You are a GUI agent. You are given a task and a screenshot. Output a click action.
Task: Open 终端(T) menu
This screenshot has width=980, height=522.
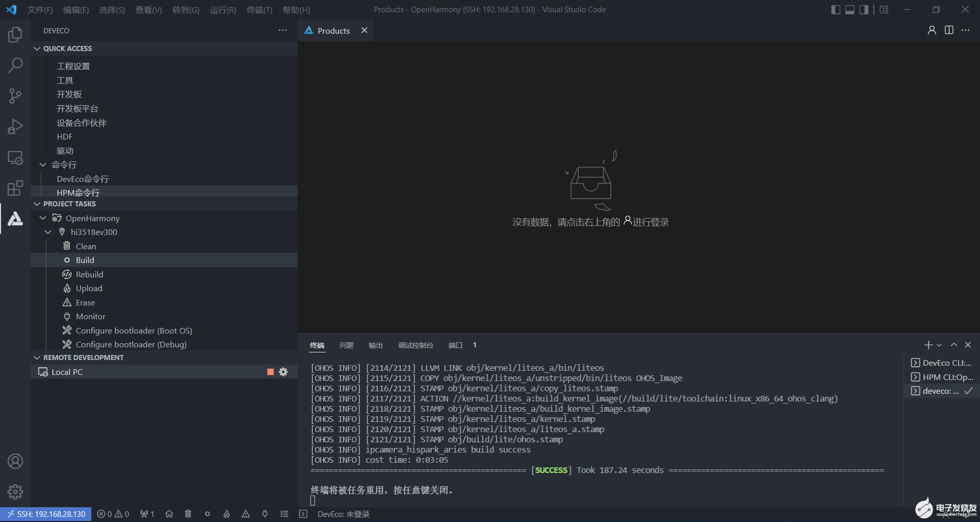(259, 10)
